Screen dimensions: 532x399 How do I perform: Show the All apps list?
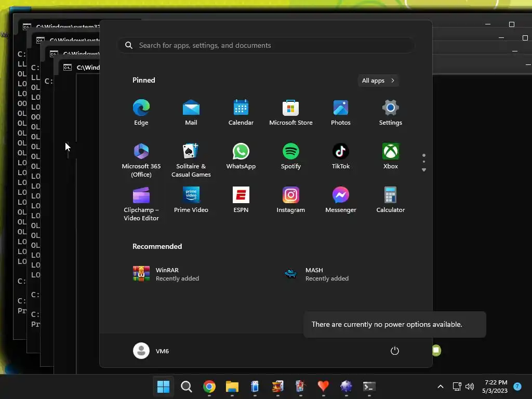[378, 81]
